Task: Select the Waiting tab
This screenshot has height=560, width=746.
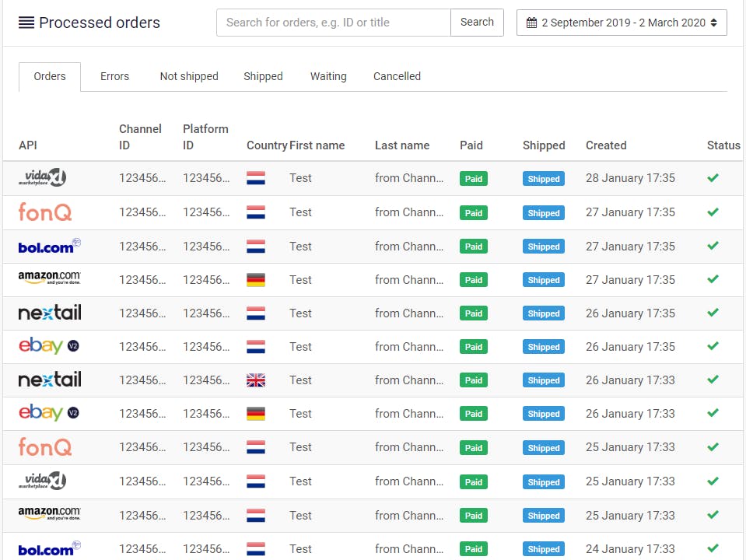Action: (328, 76)
